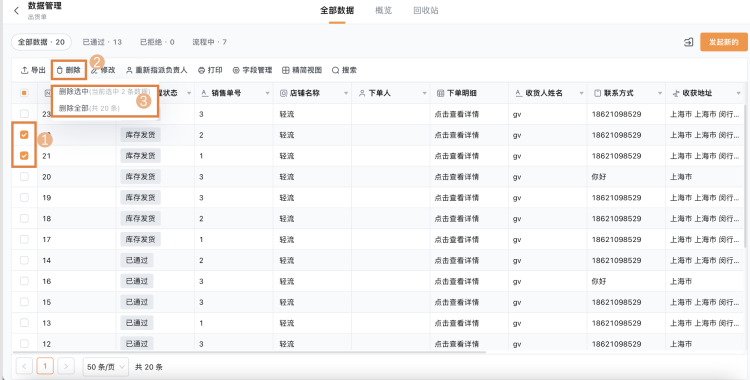This screenshot has width=750, height=380.
Task: Click the export icon left of 发起新的
Action: point(688,42)
